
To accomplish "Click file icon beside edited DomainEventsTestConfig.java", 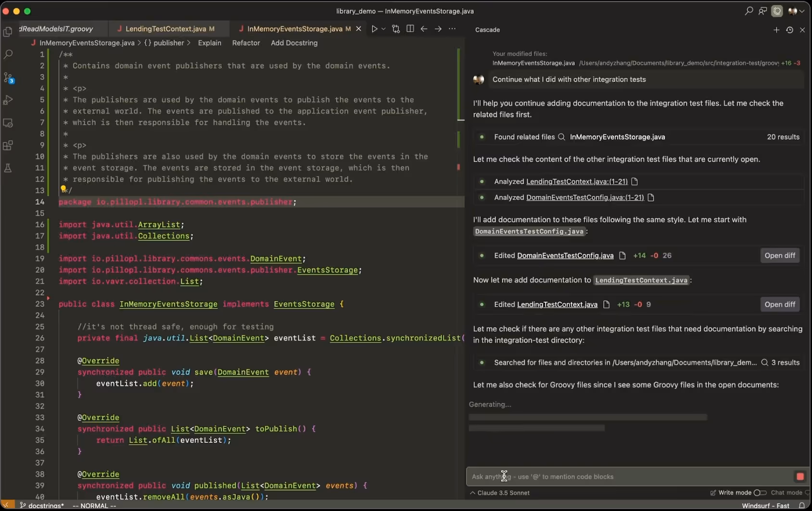I will [x=622, y=255].
